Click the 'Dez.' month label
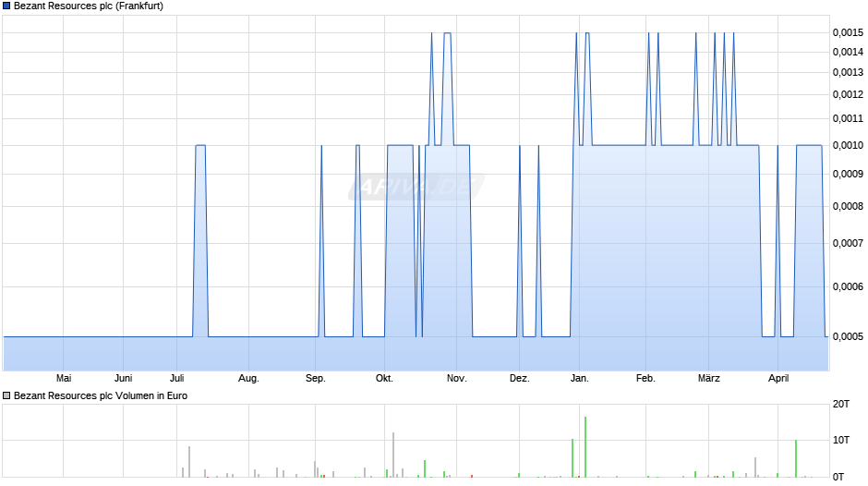Viewport: 868px width, 486px height. pyautogui.click(x=519, y=378)
